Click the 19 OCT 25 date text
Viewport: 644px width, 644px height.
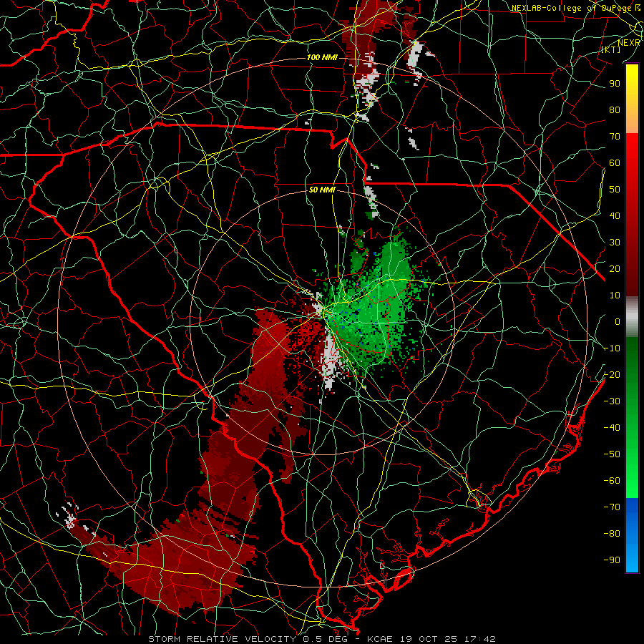click(x=431, y=639)
